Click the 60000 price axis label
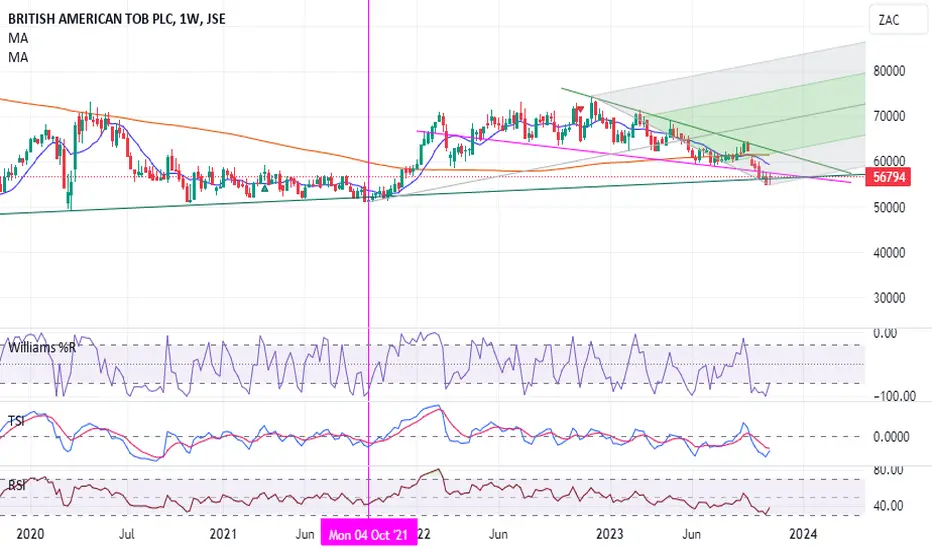This screenshot has height=550, width=932. coord(889,161)
